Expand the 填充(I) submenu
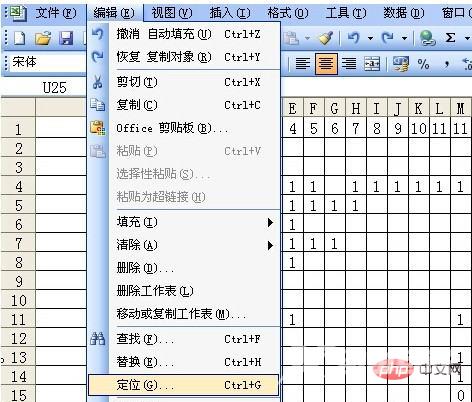This screenshot has height=402, width=472. (x=184, y=222)
